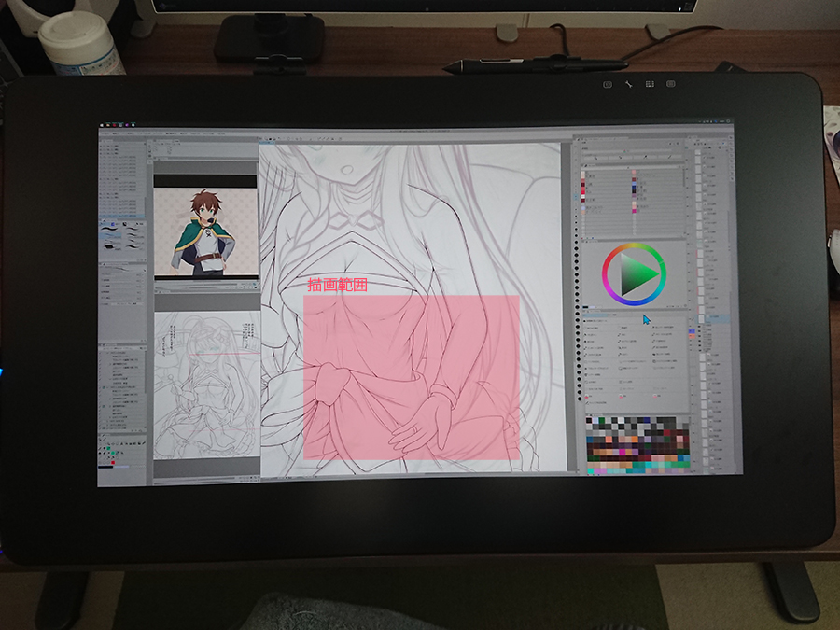The image size is (840, 630).
Task: Pick a shade inside the green color triangle
Action: tap(635, 274)
